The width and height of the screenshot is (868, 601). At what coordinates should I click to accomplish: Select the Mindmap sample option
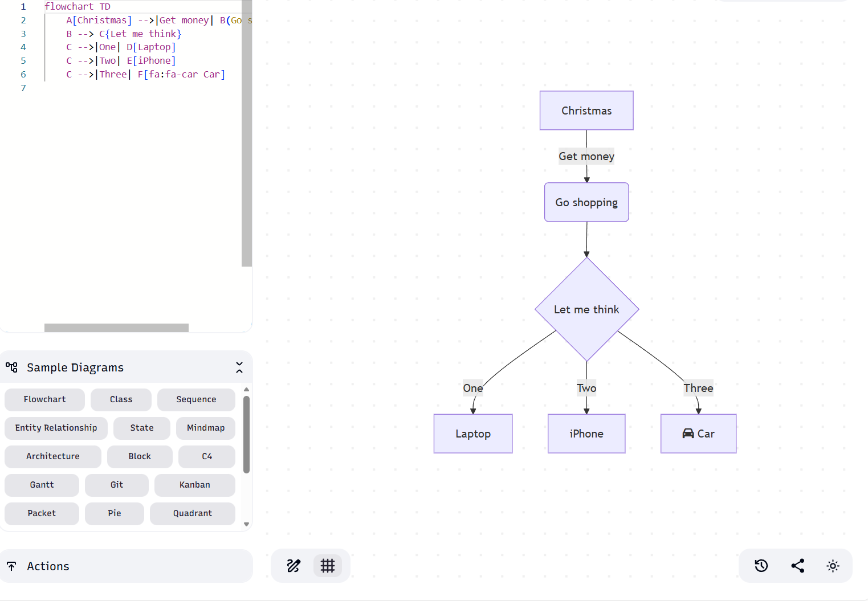(205, 428)
